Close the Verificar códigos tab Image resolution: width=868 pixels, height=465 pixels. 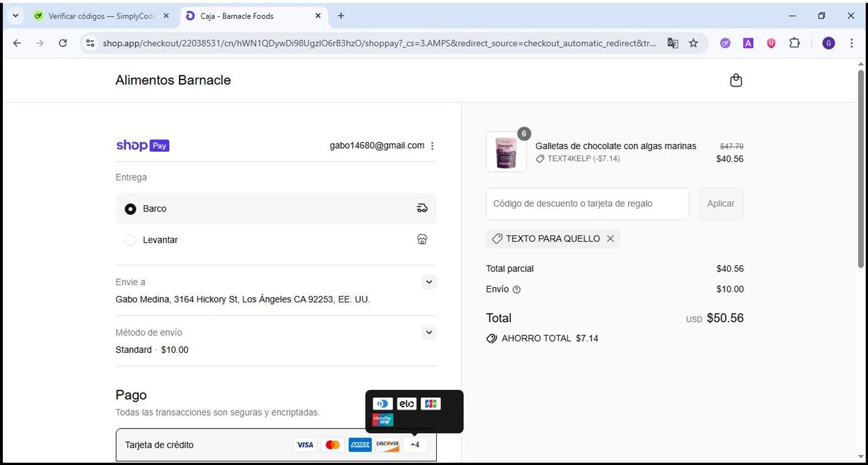coord(166,16)
